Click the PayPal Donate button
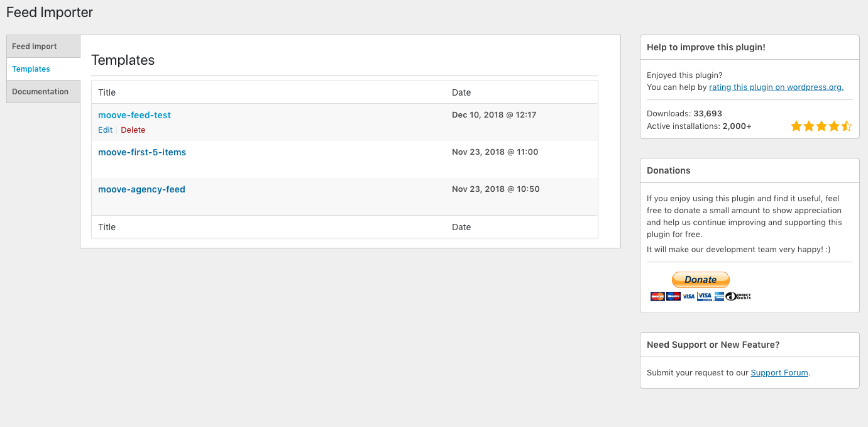Viewport: 868px width, 427px height. point(701,280)
